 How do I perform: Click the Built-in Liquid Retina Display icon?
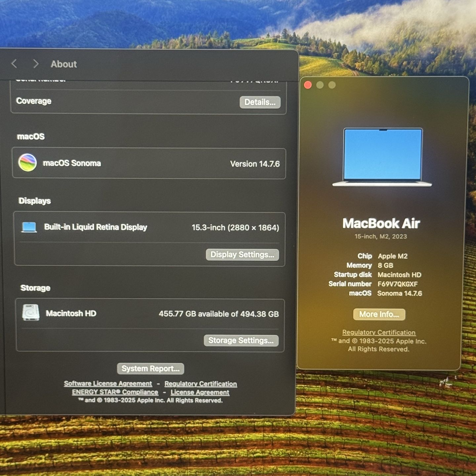pos(29,227)
